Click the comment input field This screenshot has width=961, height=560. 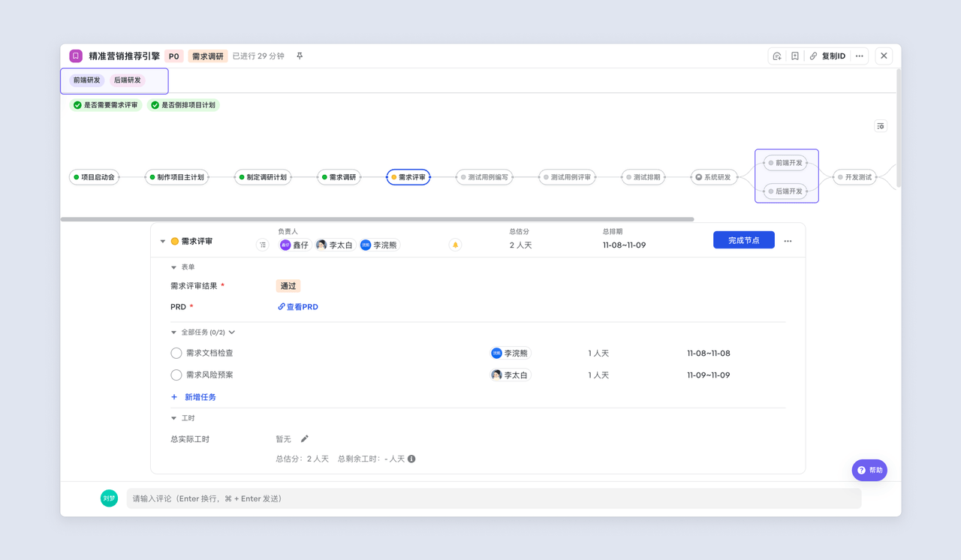pyautogui.click(x=493, y=498)
